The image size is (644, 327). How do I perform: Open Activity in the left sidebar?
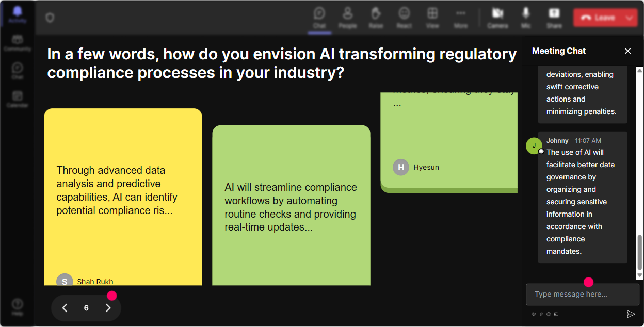(x=18, y=15)
